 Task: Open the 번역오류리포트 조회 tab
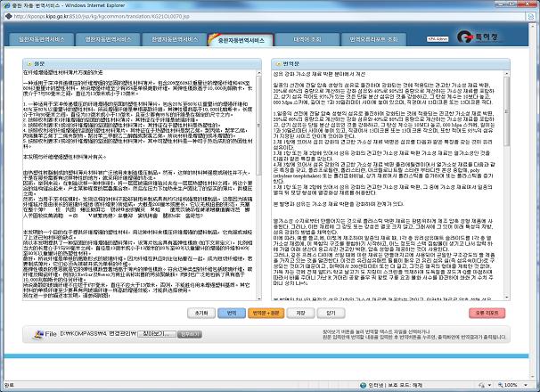[x=373, y=40]
